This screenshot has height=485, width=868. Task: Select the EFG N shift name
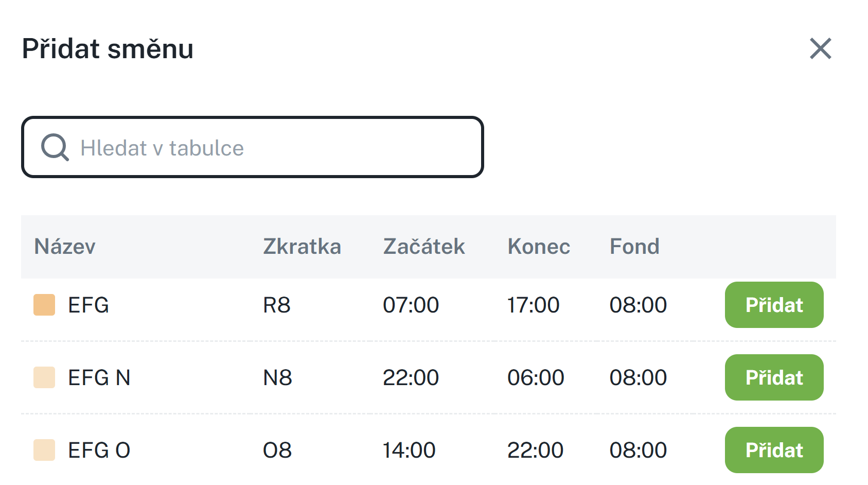pyautogui.click(x=99, y=378)
